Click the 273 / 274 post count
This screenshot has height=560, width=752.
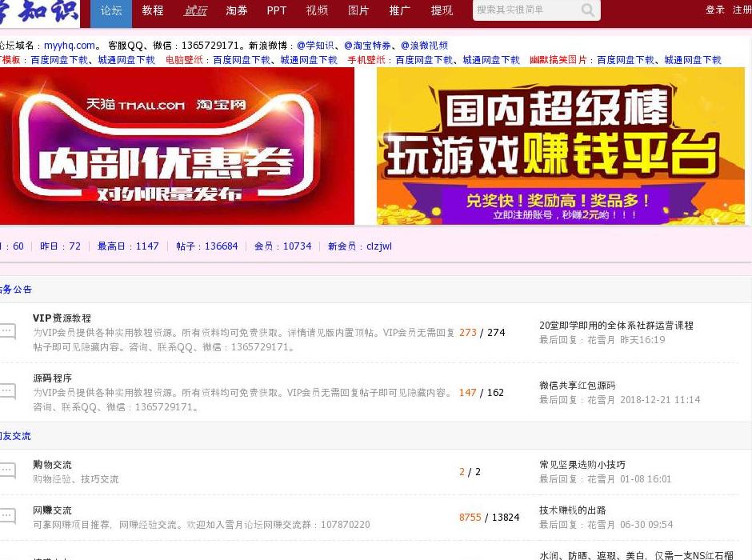pos(482,332)
